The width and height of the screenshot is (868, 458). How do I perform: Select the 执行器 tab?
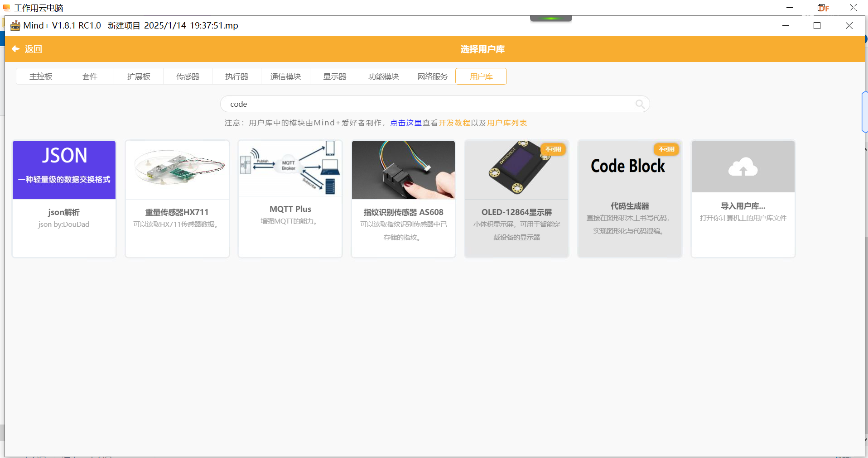[x=236, y=76]
